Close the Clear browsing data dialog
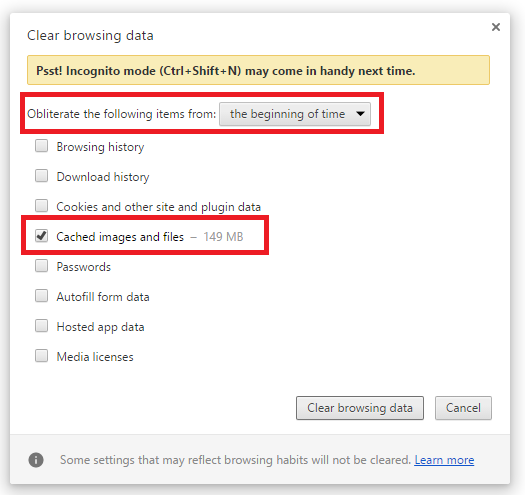525x495 pixels. [x=496, y=27]
